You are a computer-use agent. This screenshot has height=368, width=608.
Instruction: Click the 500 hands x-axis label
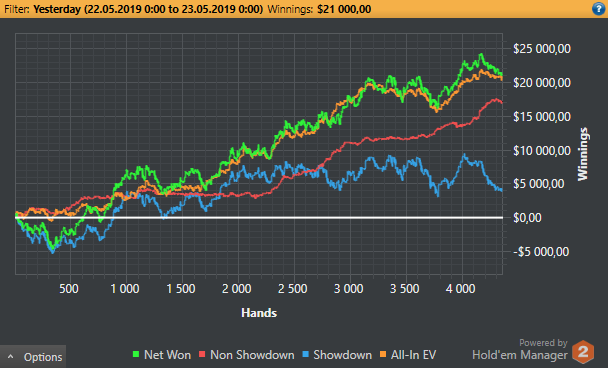point(69,289)
